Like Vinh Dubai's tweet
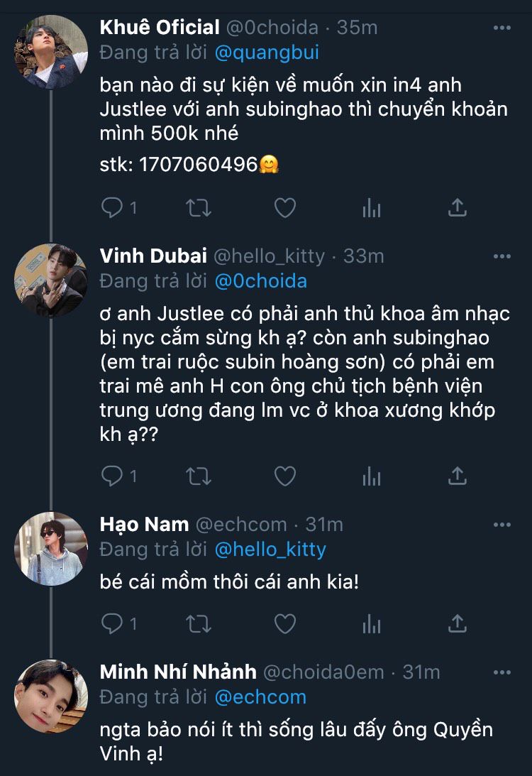Screen dimensions: 532x776 [x=284, y=476]
